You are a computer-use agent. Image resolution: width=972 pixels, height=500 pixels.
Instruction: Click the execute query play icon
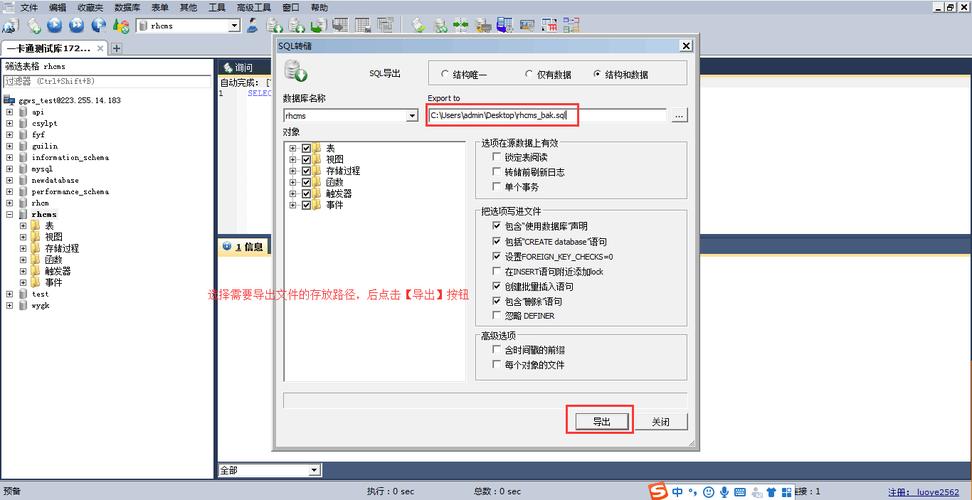55,25
